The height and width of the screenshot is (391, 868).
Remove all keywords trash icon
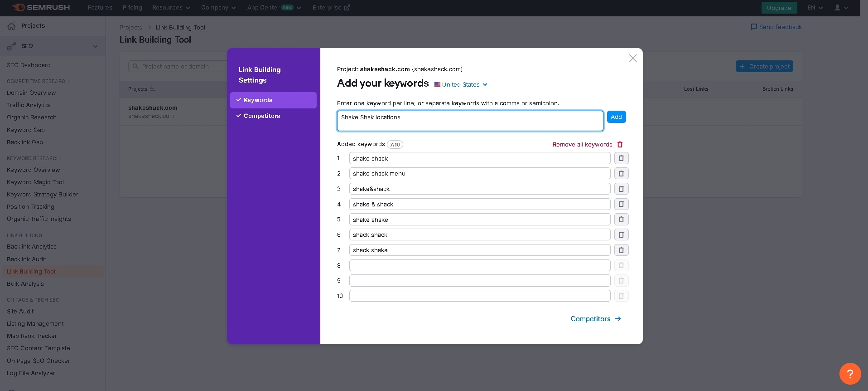coord(620,145)
